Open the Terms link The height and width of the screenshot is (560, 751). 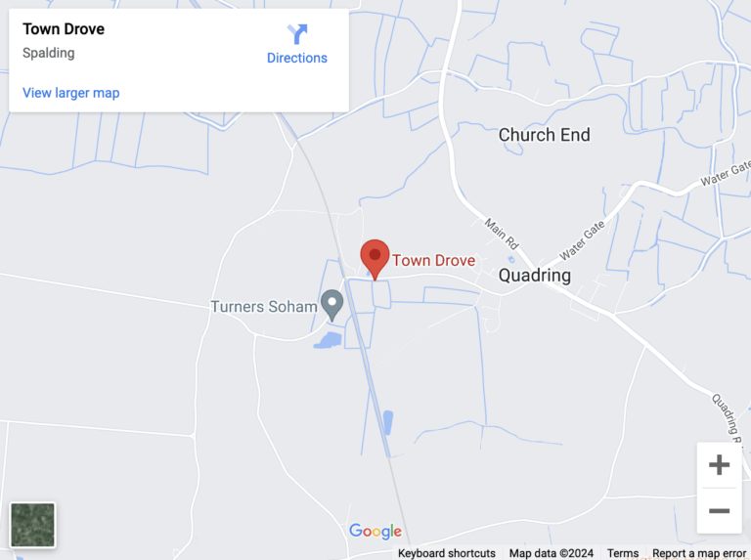(x=623, y=553)
